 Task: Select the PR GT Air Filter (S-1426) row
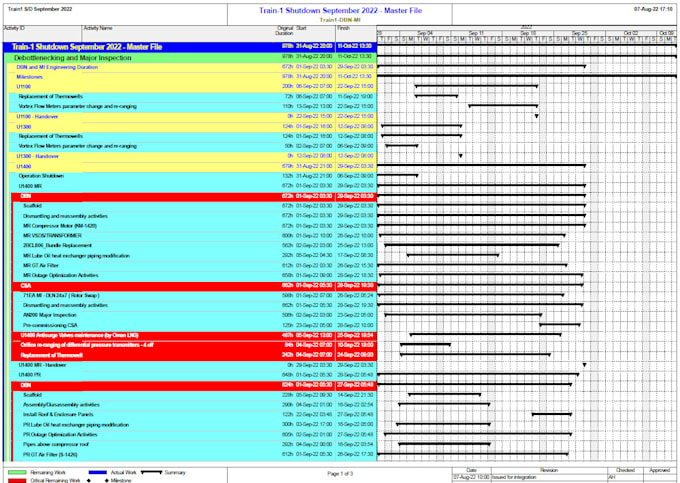195,454
